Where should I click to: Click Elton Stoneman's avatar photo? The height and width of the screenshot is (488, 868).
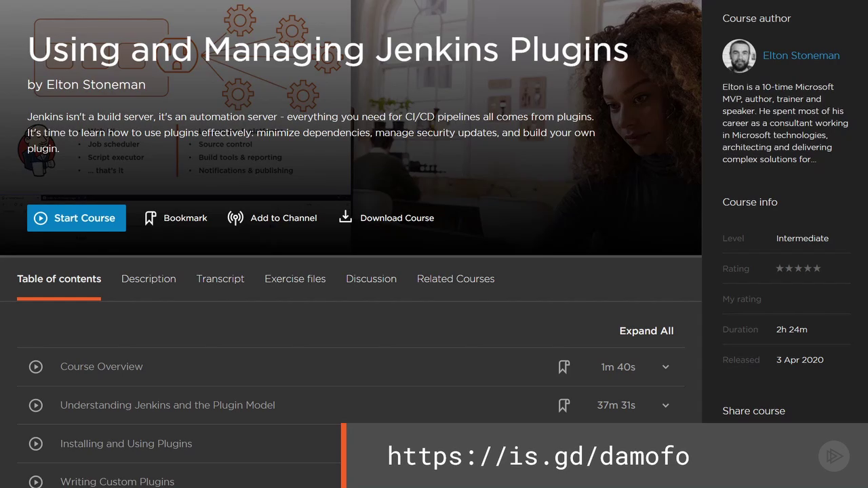coord(739,56)
